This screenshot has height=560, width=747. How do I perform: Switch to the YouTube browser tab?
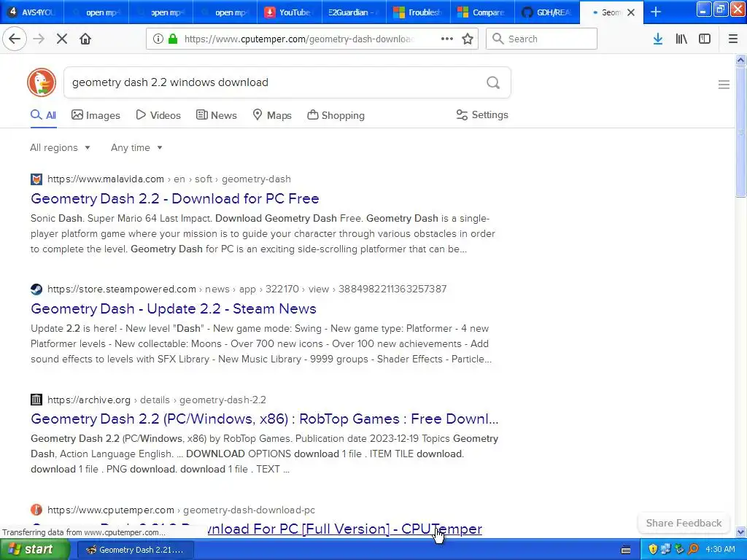(290, 12)
